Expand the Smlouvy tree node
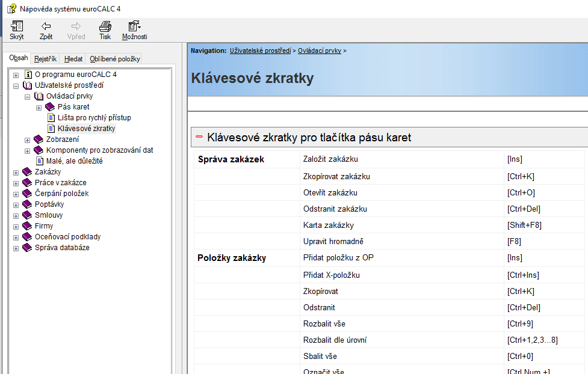This screenshot has width=588, height=374. click(16, 216)
